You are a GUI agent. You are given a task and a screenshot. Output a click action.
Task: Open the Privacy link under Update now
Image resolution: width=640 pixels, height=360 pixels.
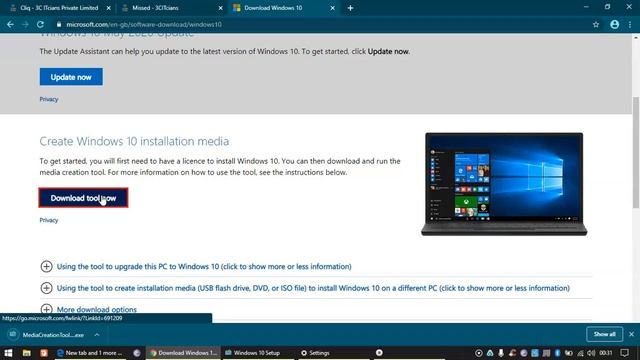[49, 99]
